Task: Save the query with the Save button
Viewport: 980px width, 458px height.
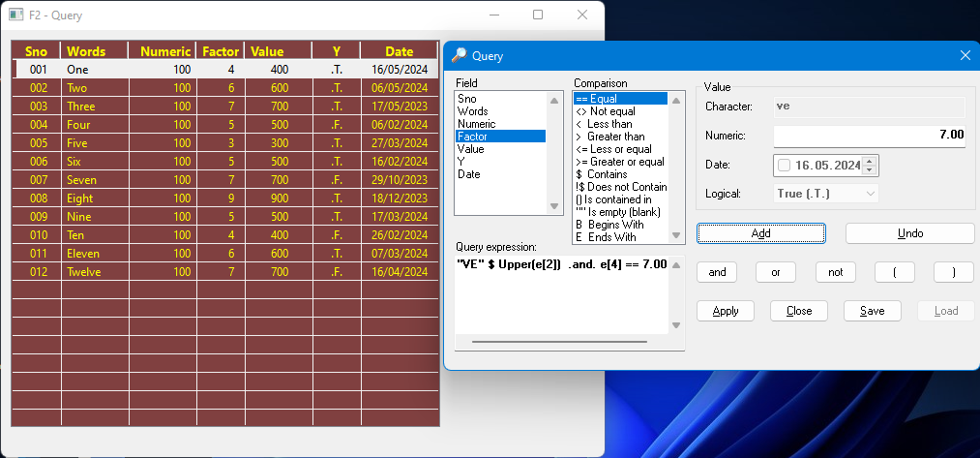Action: 872,311
